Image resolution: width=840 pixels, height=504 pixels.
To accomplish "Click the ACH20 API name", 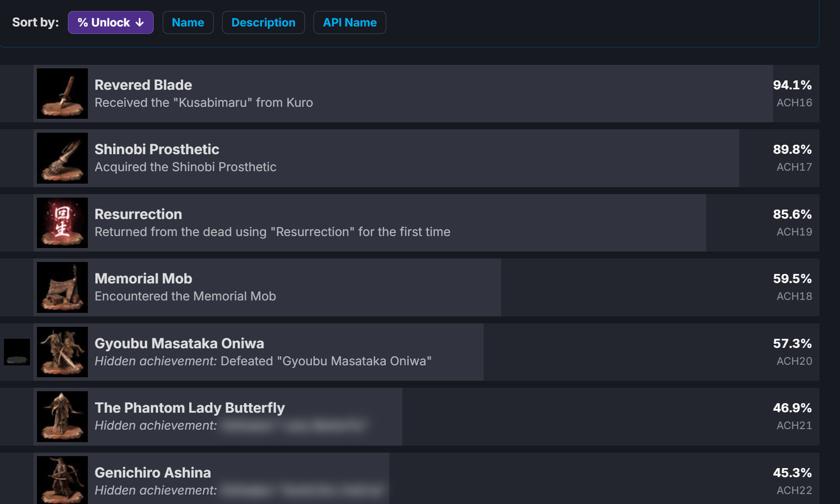I will click(794, 361).
